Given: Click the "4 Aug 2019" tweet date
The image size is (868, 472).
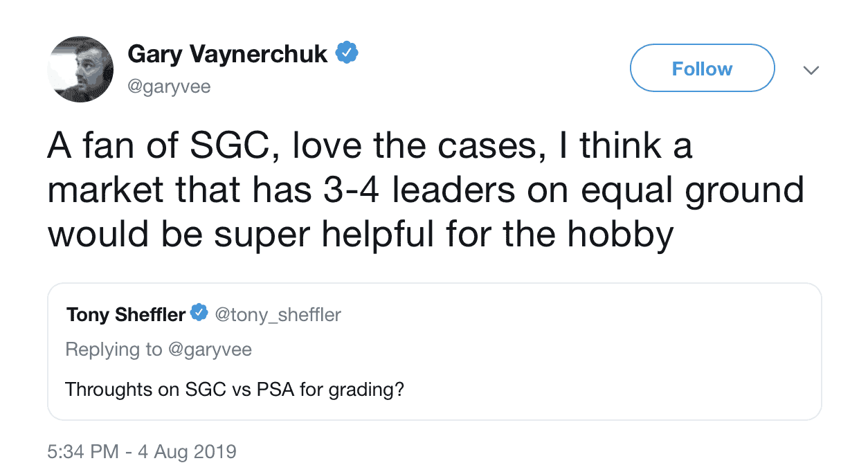Looking at the screenshot, I should [x=190, y=453].
